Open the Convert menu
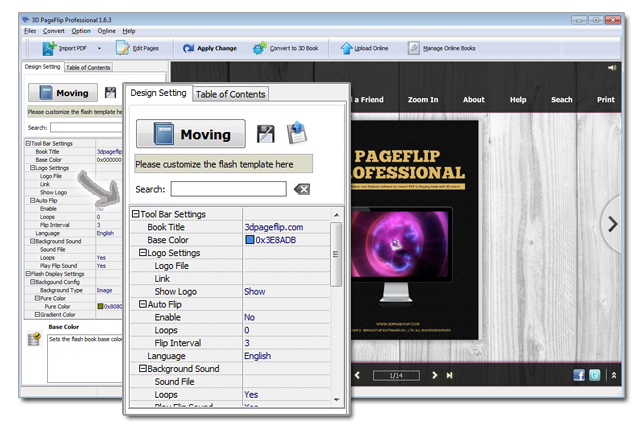This screenshot has width=644, height=447. click(x=53, y=31)
